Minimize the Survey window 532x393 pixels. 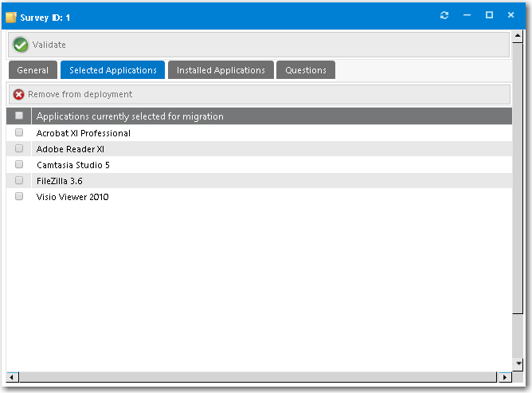(467, 15)
